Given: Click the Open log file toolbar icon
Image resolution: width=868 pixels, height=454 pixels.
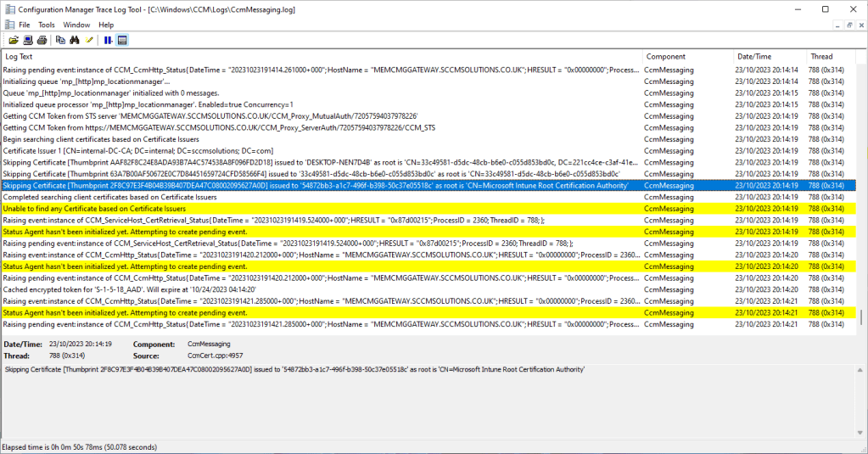Looking at the screenshot, I should pyautogui.click(x=14, y=40).
